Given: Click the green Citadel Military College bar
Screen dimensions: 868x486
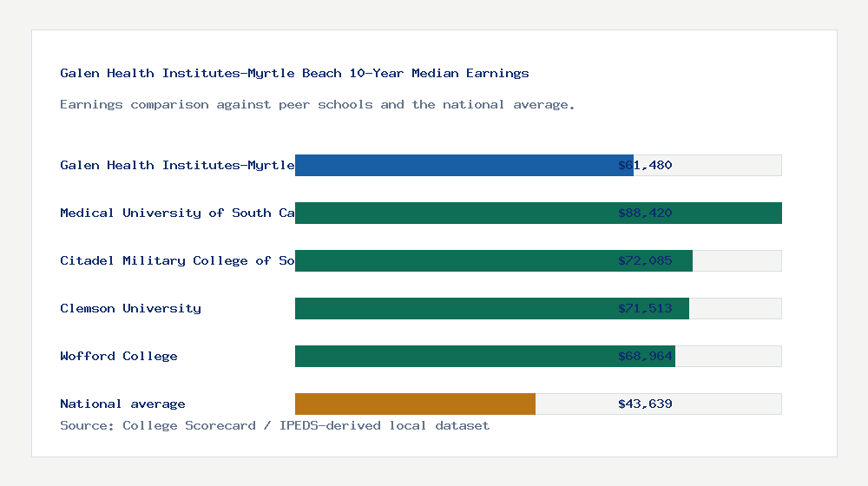Looking at the screenshot, I should point(493,260).
